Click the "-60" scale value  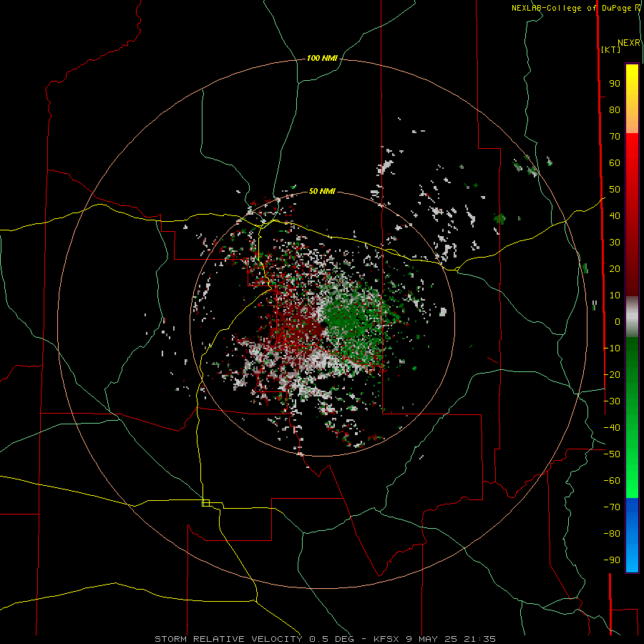[x=612, y=481]
